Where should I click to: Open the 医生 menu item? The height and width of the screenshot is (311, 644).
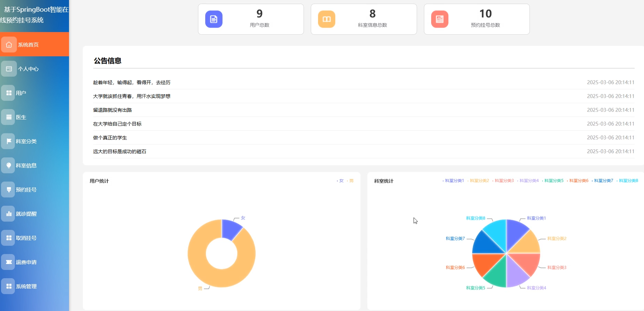point(34,117)
